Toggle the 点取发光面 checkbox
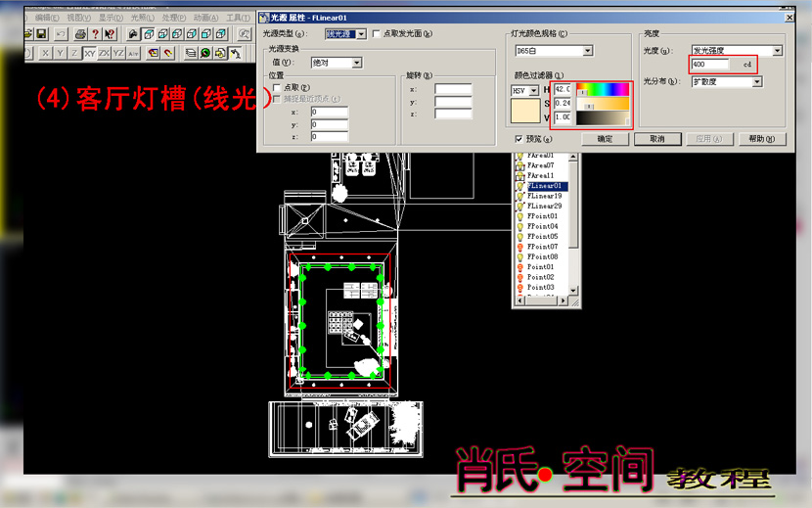This screenshot has width=812, height=508. click(x=377, y=33)
